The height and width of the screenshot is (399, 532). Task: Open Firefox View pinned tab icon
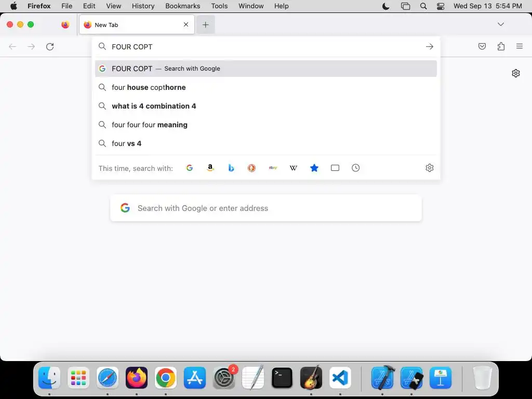click(x=65, y=24)
